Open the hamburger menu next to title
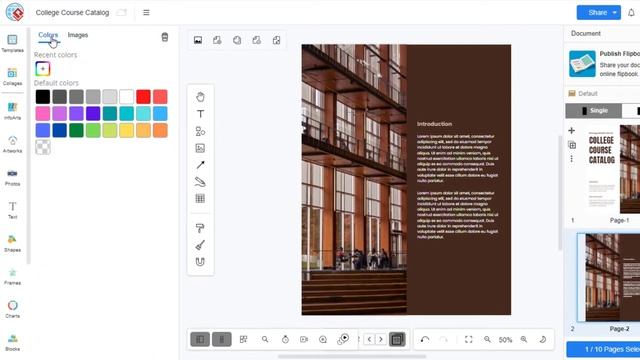 (146, 13)
